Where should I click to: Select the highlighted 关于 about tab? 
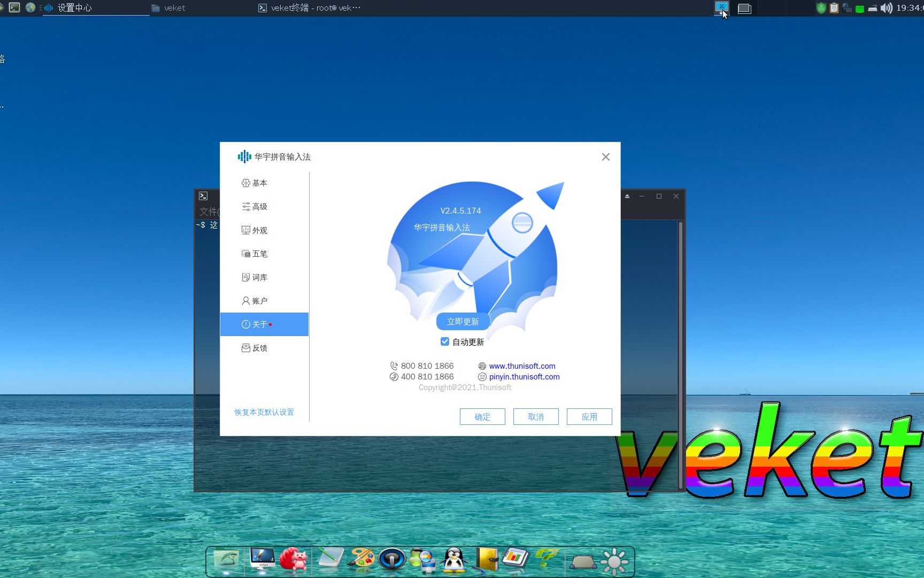pos(264,324)
